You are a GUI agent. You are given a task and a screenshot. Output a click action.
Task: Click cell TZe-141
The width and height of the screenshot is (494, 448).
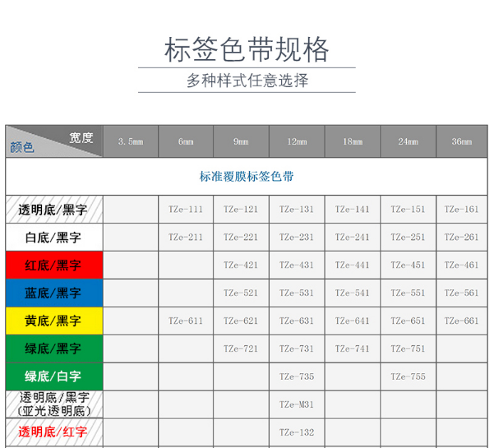353,210
